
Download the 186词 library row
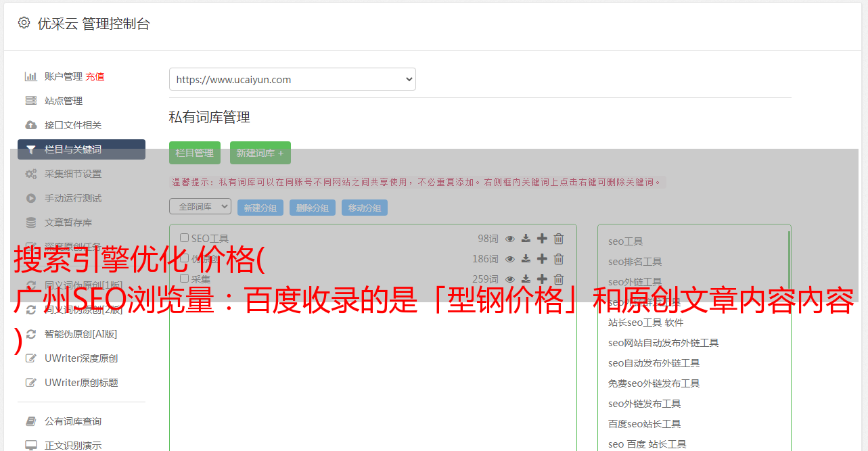(526, 259)
